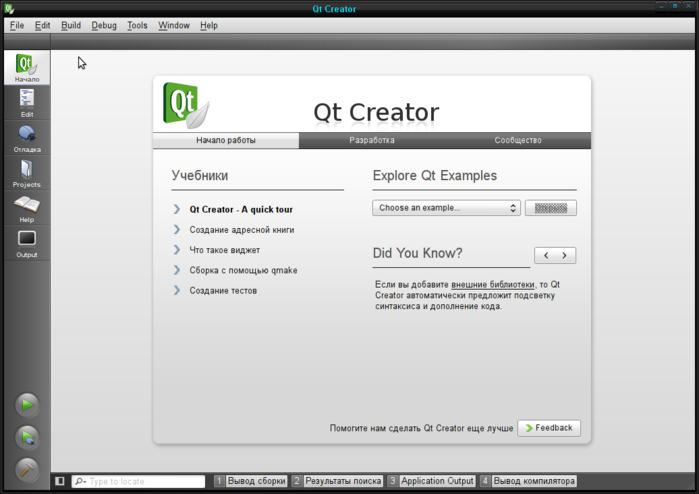Open Создание адресной книги tutorial

pos(242,230)
